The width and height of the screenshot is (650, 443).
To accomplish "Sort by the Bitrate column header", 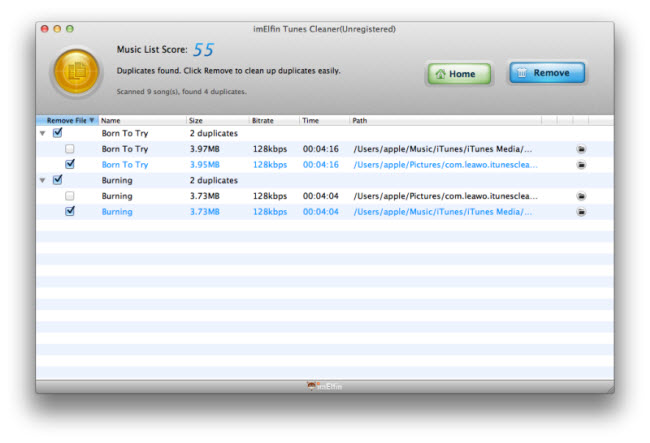I will tap(274, 120).
